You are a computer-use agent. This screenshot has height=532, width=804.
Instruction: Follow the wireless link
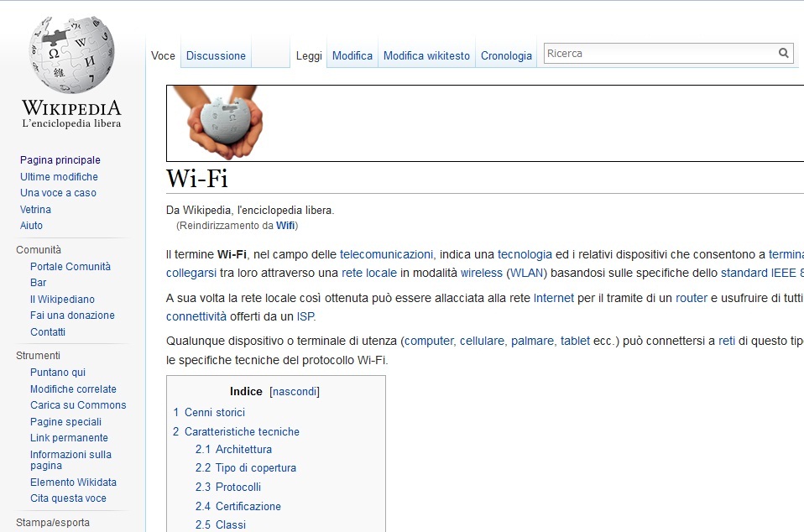point(482,274)
